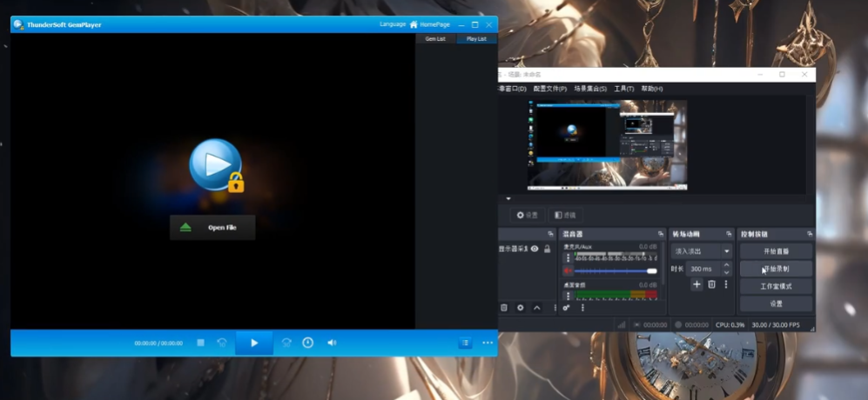Pop out the mixer dock panel

pos(661,234)
